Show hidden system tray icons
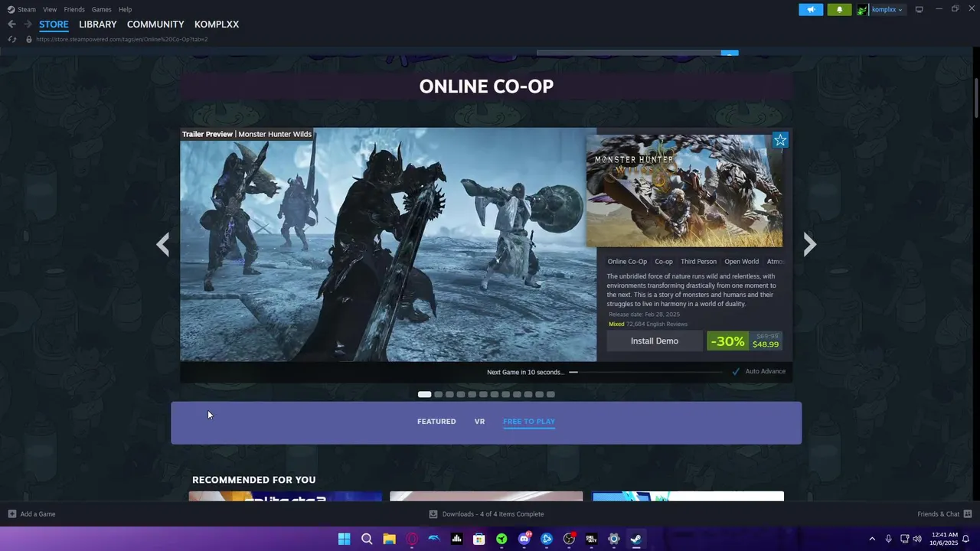980x551 pixels. (x=871, y=539)
